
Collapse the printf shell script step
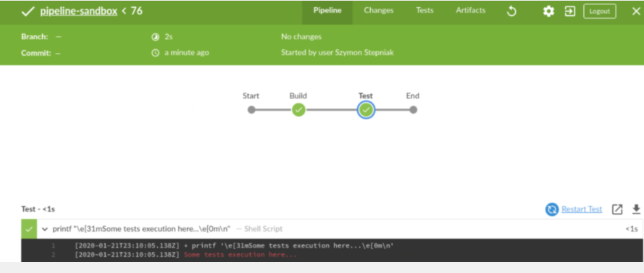45,229
